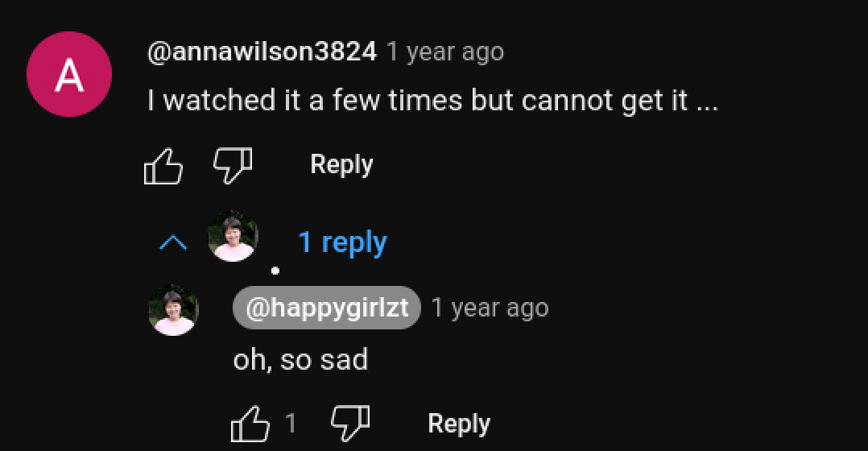This screenshot has width=868, height=451.
Task: Like the "oh, so sad" reply
Action: click(x=250, y=424)
